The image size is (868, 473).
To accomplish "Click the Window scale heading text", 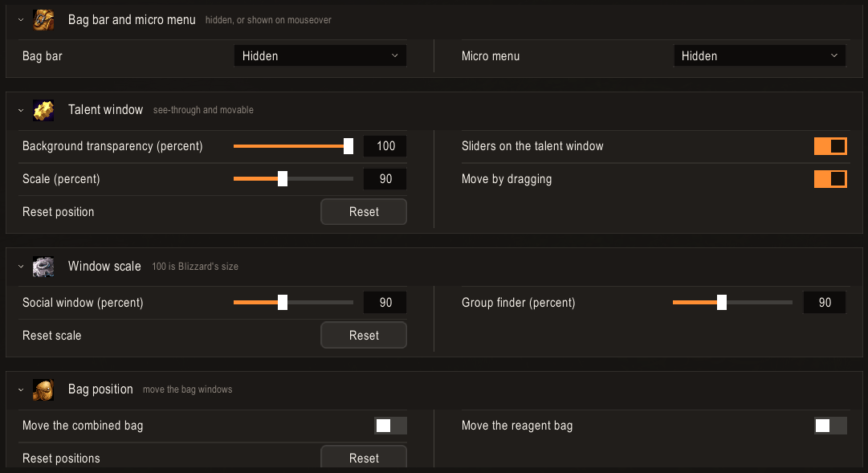I will click(104, 267).
